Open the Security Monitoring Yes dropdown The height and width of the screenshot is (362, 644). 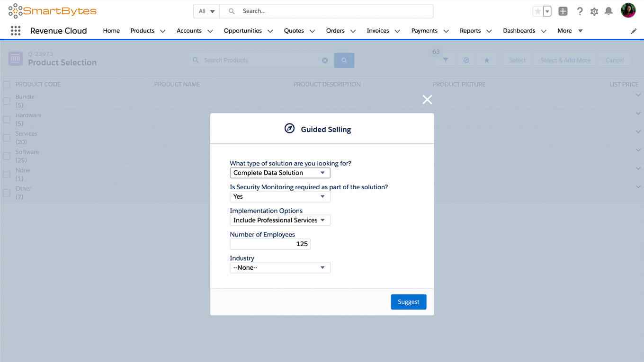[x=280, y=196]
